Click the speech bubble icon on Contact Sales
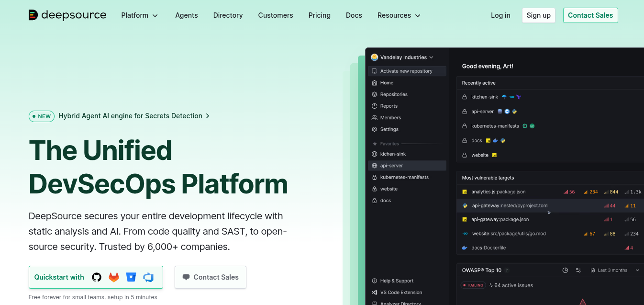Screen dimensions: 644x305 pyautogui.click(x=186, y=277)
